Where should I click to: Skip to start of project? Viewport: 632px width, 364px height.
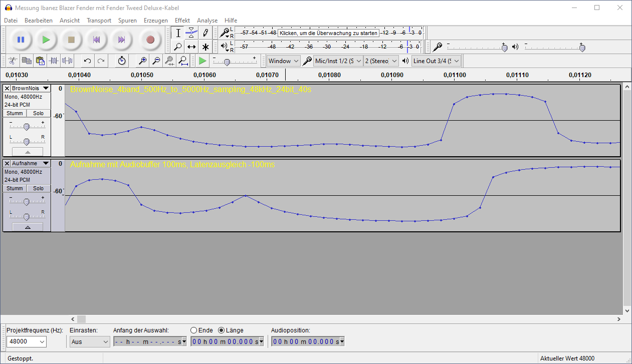click(x=96, y=40)
